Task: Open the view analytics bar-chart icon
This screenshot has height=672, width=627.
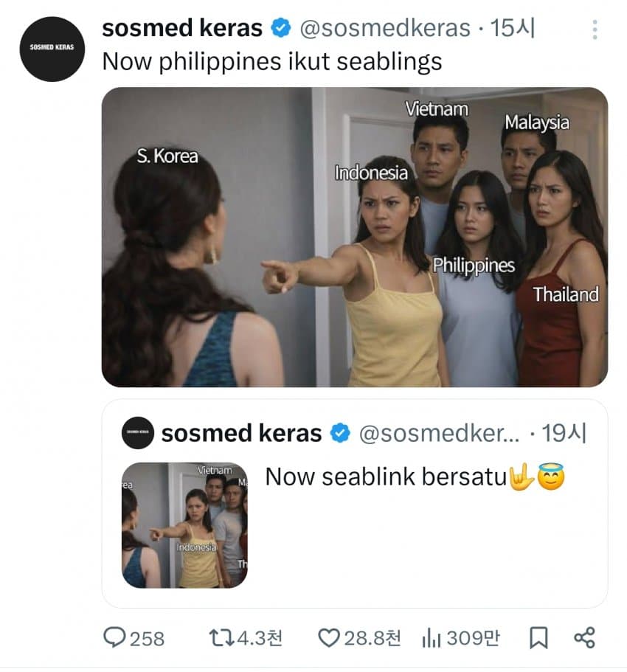Action: tap(431, 637)
